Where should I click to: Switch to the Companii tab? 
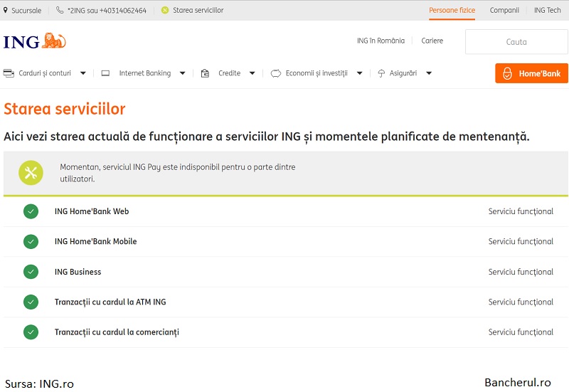pos(504,10)
